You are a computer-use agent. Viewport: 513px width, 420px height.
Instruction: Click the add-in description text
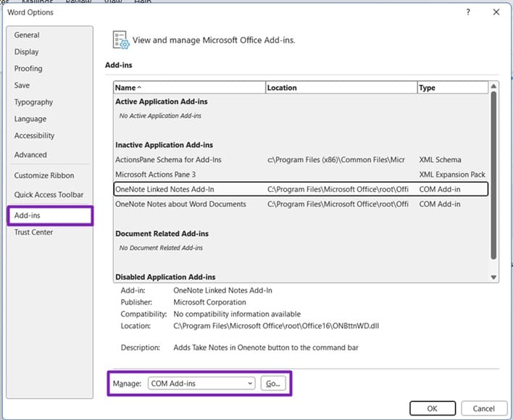266,348
